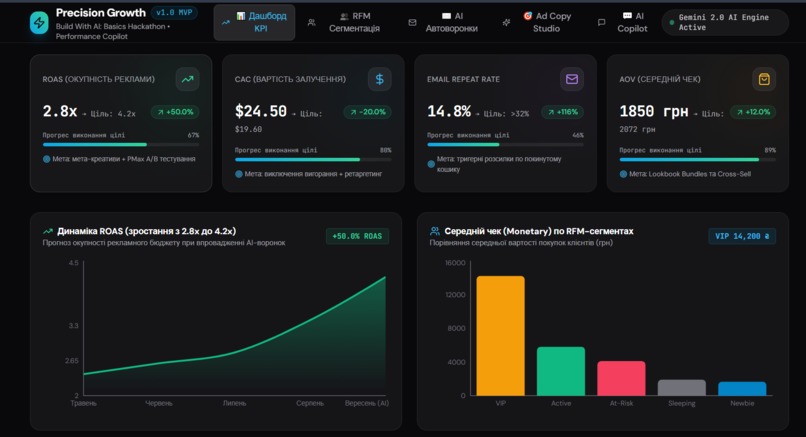
Task: Click the Precision Growth title text
Action: [x=101, y=12]
